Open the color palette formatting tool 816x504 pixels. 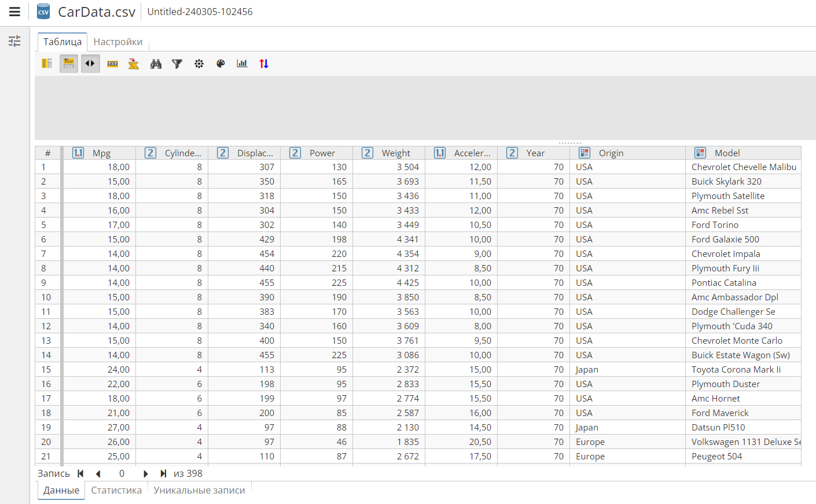coord(220,64)
